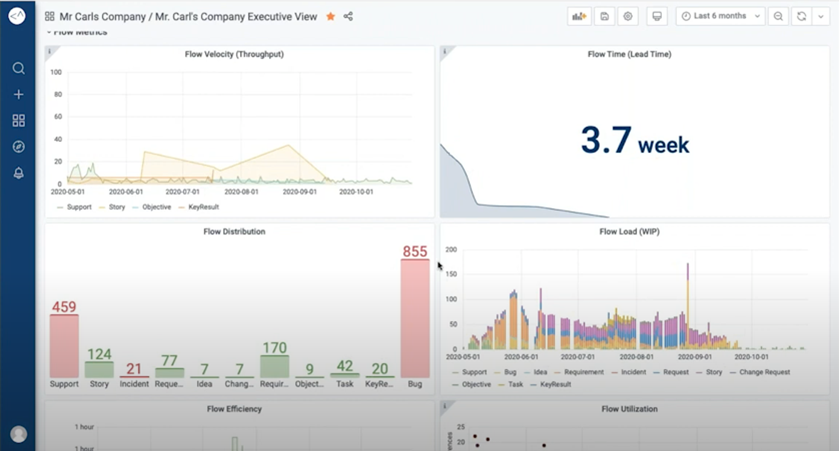Click the dashboard grid icon beside title
The width and height of the screenshot is (839, 451).
coord(49,17)
